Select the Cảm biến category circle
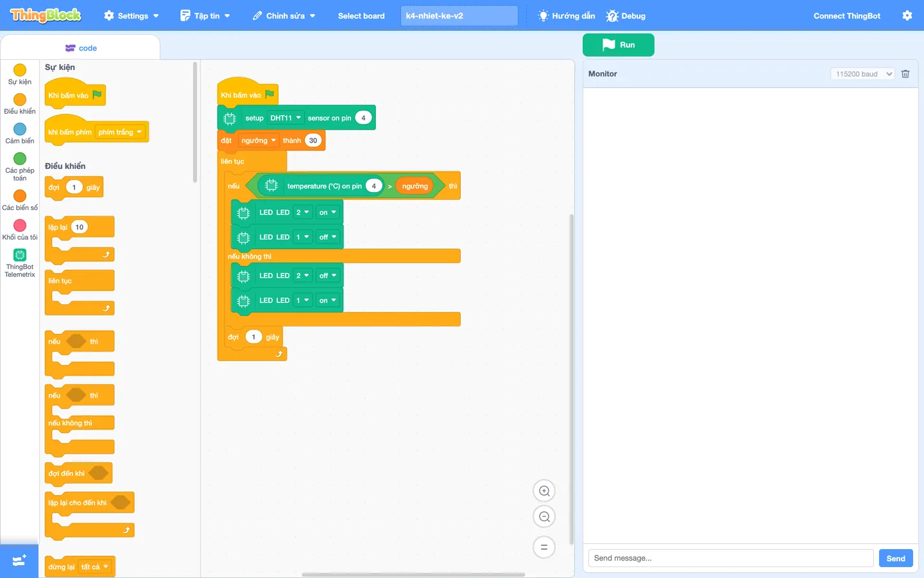The image size is (924, 578). (20, 129)
